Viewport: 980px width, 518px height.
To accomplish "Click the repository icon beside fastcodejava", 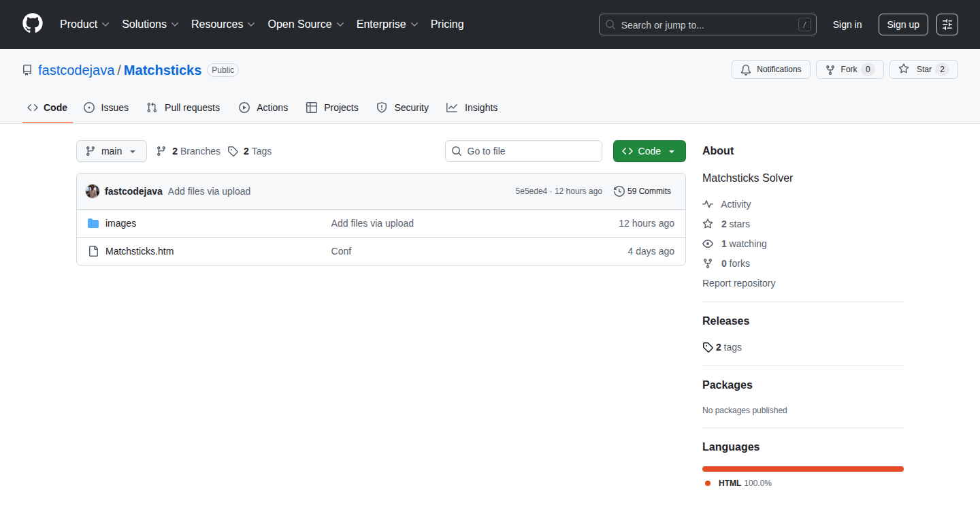I will tap(27, 70).
